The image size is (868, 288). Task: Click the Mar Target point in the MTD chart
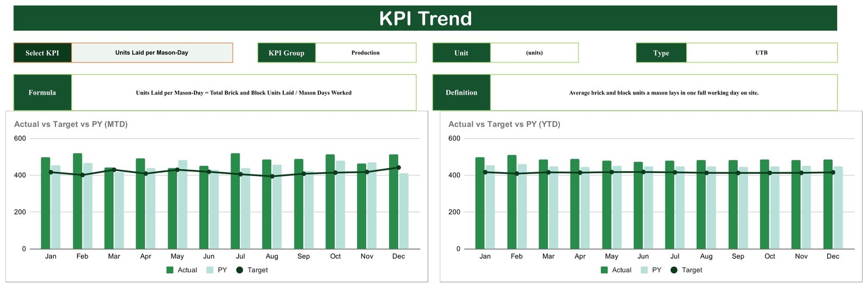[x=114, y=170]
